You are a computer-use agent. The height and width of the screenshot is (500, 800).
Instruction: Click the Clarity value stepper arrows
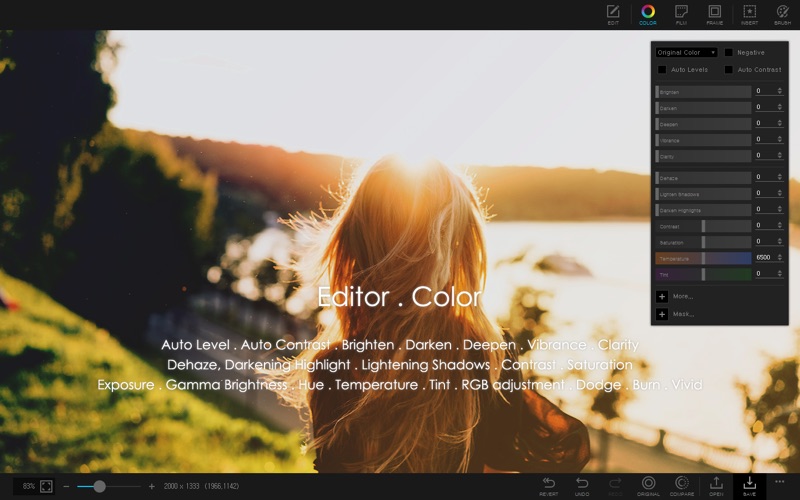click(x=780, y=155)
